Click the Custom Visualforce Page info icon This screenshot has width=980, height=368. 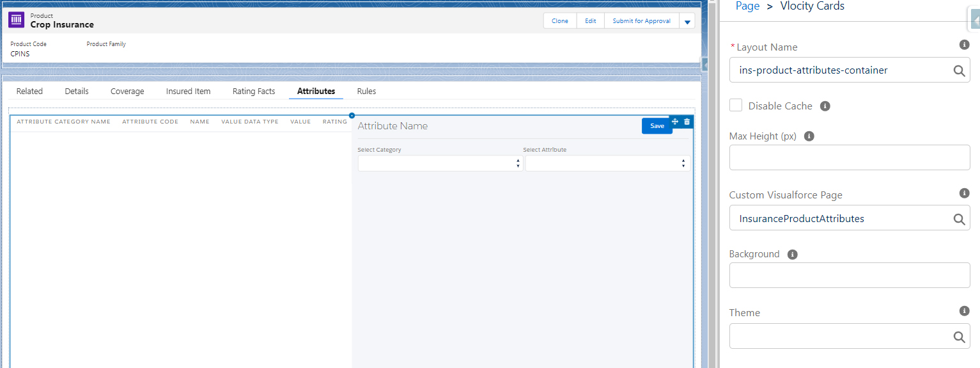[965, 193]
